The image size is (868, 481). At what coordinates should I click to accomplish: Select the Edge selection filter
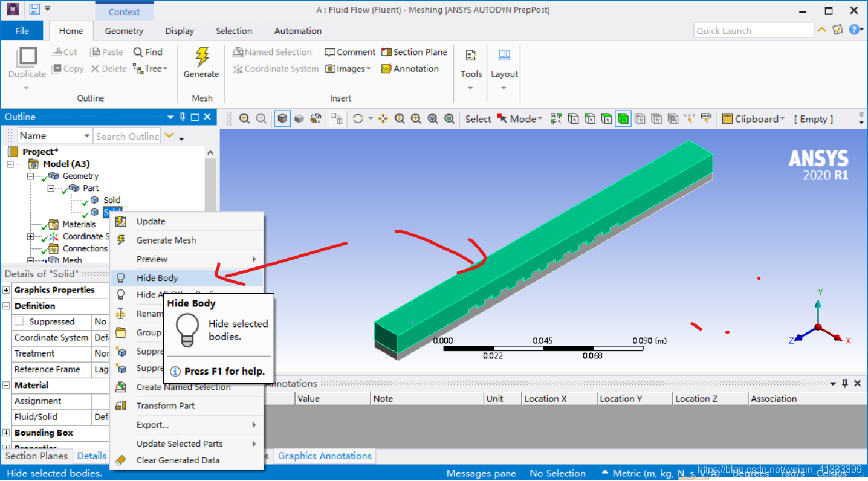tap(590, 119)
